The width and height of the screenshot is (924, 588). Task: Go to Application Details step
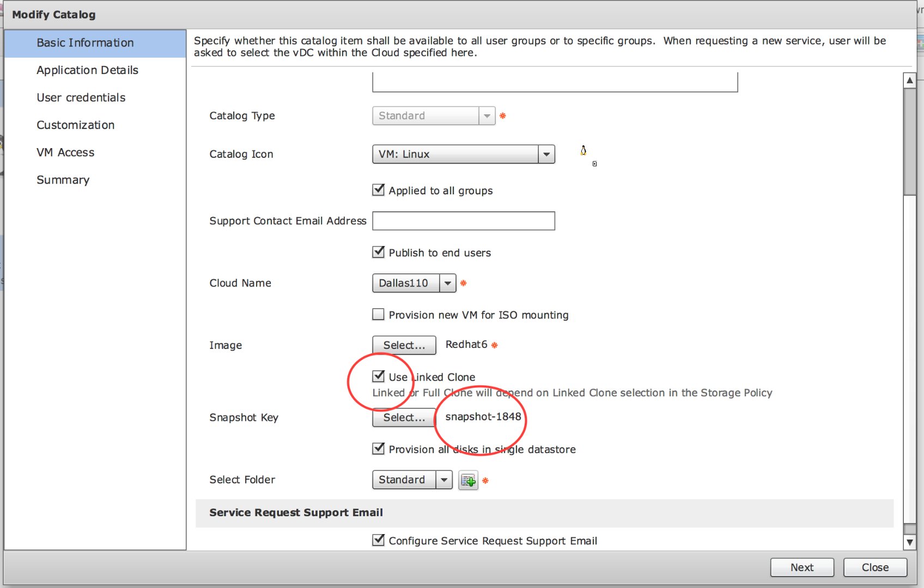pyautogui.click(x=95, y=70)
